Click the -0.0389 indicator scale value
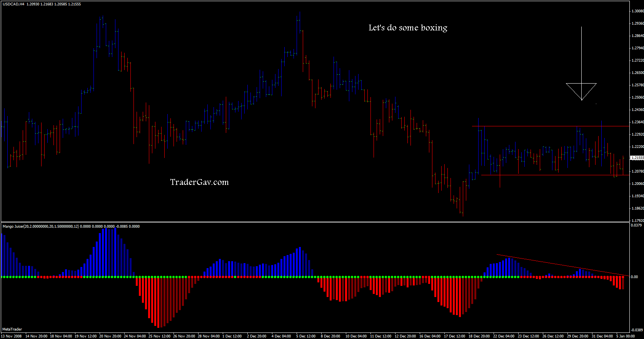Viewport: 644px width, 339px height. [x=637, y=330]
